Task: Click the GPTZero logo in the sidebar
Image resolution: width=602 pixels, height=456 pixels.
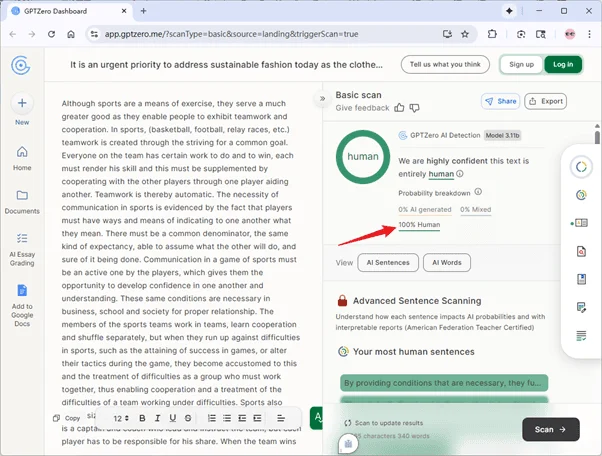Action: pos(21,66)
